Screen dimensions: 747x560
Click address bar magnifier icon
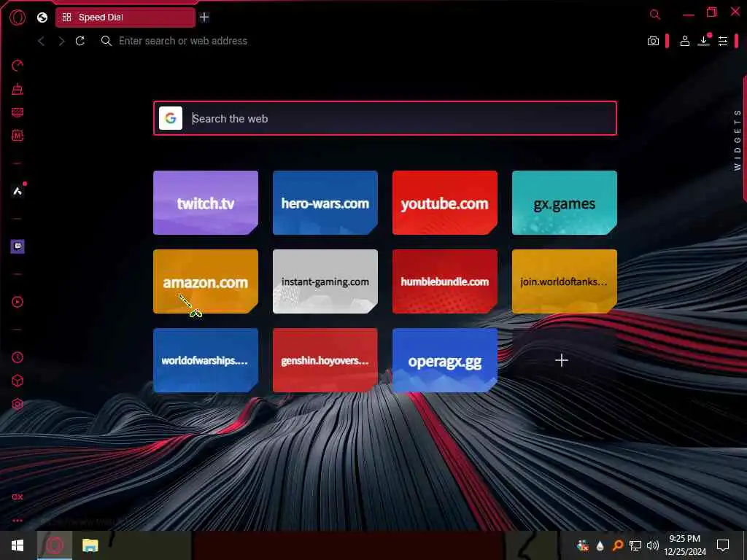(107, 41)
